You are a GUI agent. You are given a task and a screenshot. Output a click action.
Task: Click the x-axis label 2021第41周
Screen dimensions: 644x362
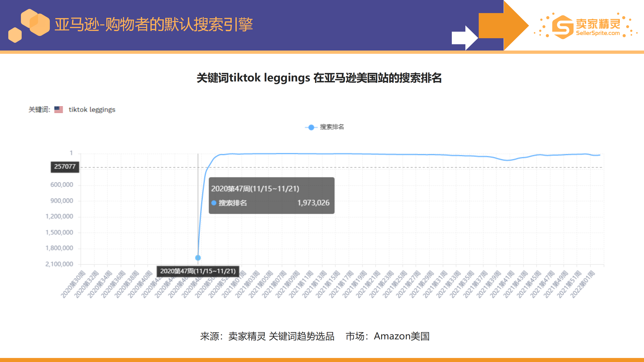[503, 284]
